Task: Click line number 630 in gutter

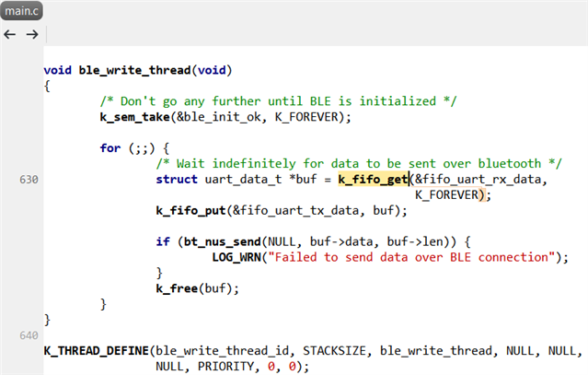Action: click(29, 180)
